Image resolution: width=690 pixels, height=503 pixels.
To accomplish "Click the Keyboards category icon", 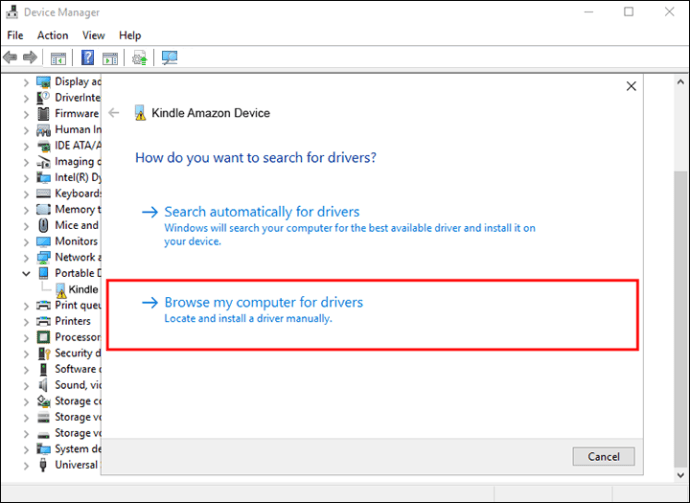I will coord(44,193).
